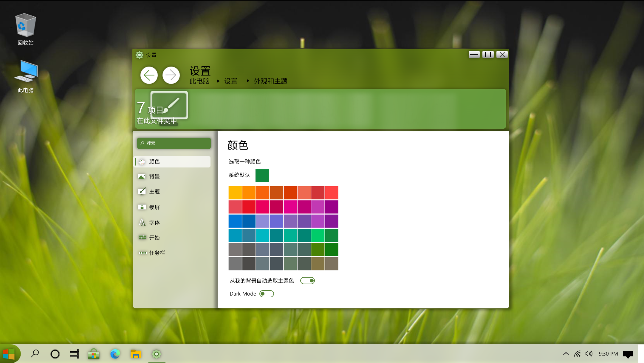Click the back arrow navigation button

click(x=149, y=75)
